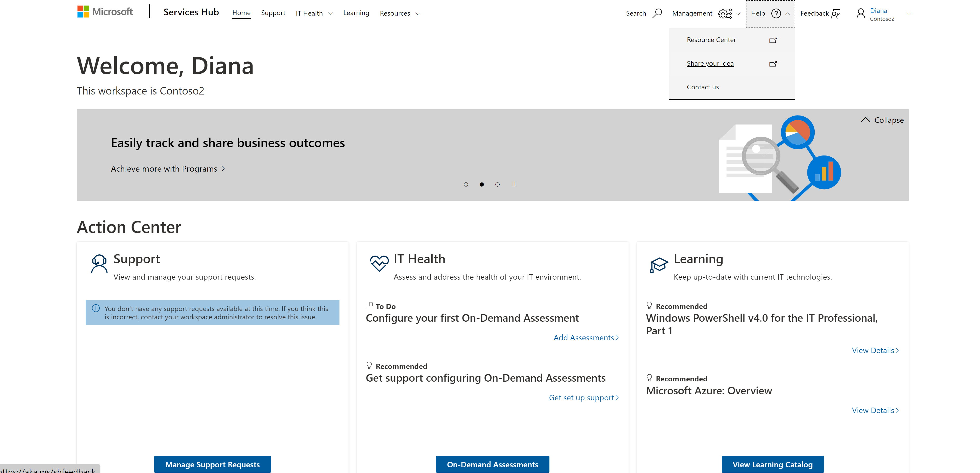The image size is (980, 473).
Task: Pause the banner carousel
Action: [x=514, y=184]
